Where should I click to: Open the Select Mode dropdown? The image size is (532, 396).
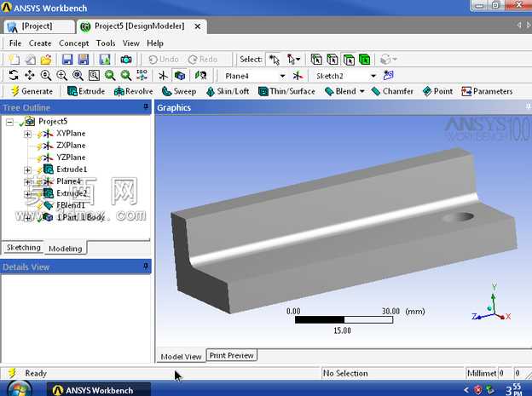(293, 60)
